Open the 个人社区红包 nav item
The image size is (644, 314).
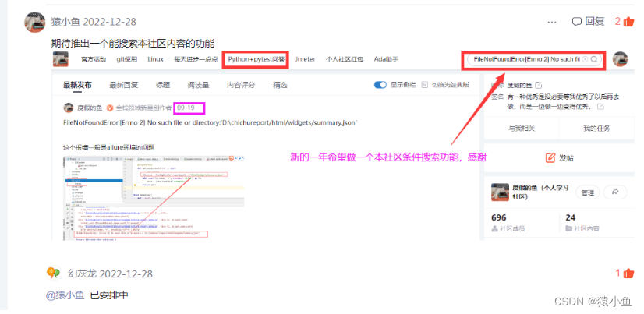[345, 59]
